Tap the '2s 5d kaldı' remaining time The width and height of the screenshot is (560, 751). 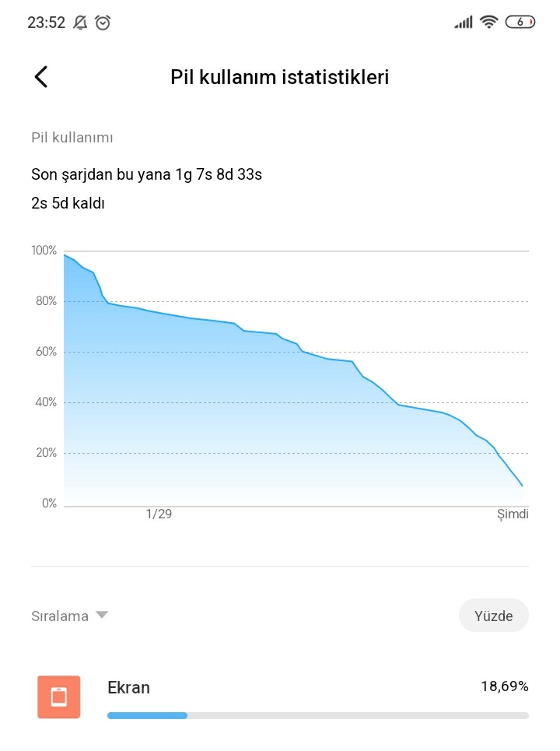pyautogui.click(x=68, y=203)
